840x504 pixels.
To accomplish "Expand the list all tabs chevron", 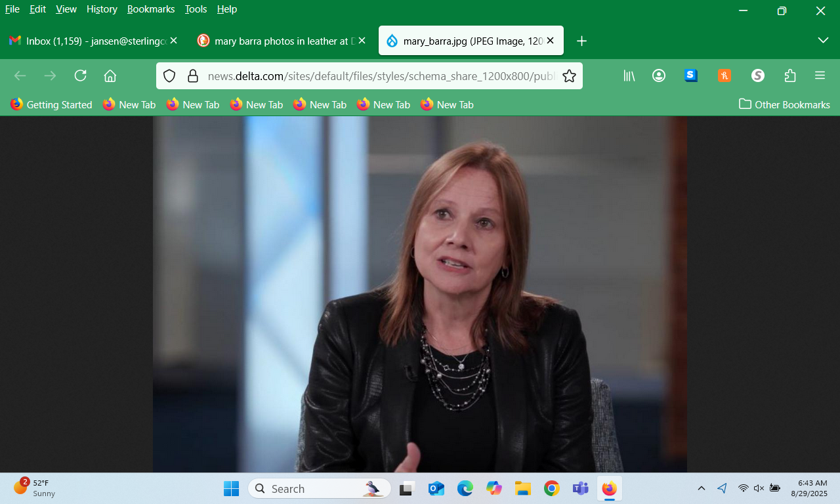I will pos(823,41).
